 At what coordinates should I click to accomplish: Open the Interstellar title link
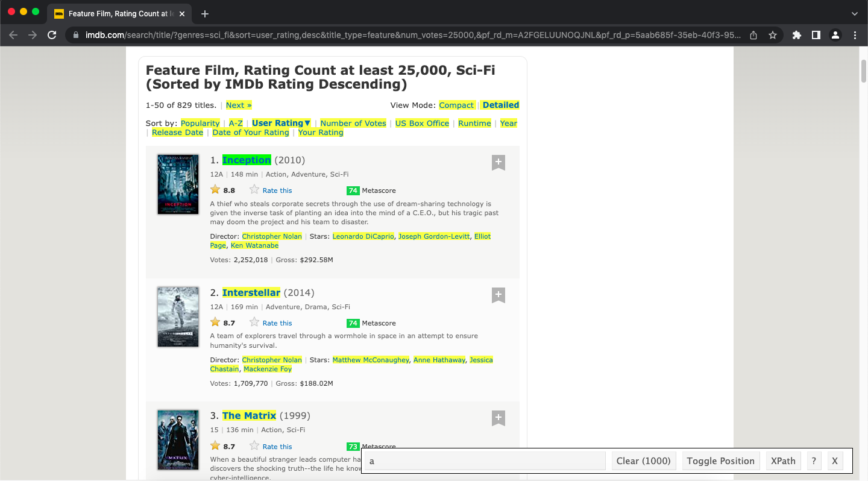click(251, 292)
